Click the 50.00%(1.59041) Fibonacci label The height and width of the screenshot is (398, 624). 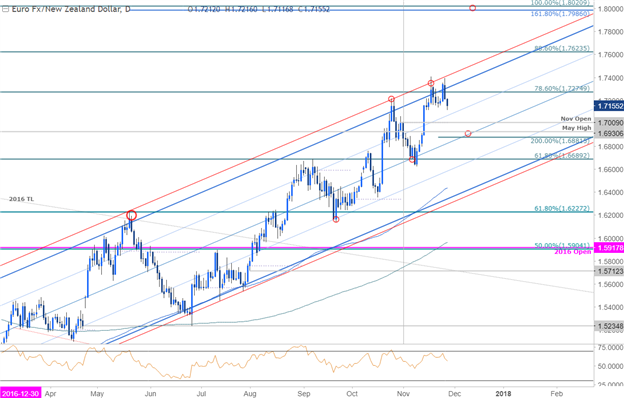click(562, 245)
